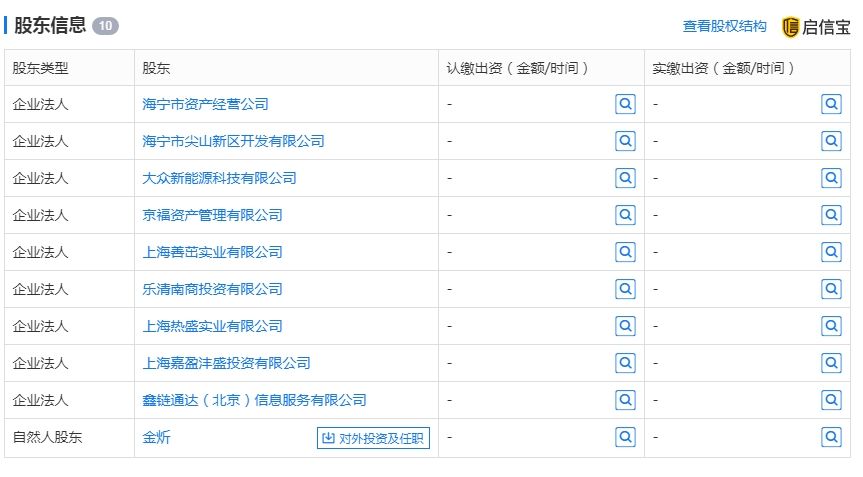Show subscribed capital details for 乐清南商投资有限公司
Image resolution: width=863 pixels, height=477 pixels.
point(625,289)
